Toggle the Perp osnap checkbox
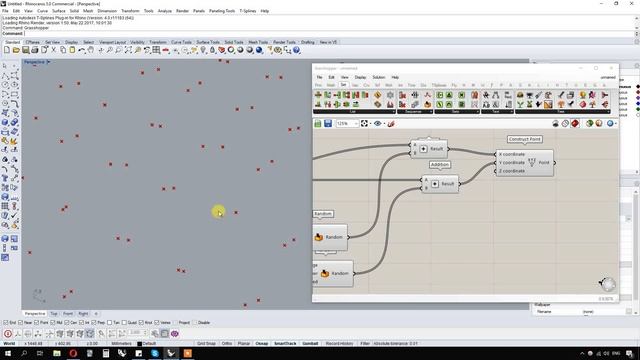Screen dimensions: 640x360 [x=94, y=323]
